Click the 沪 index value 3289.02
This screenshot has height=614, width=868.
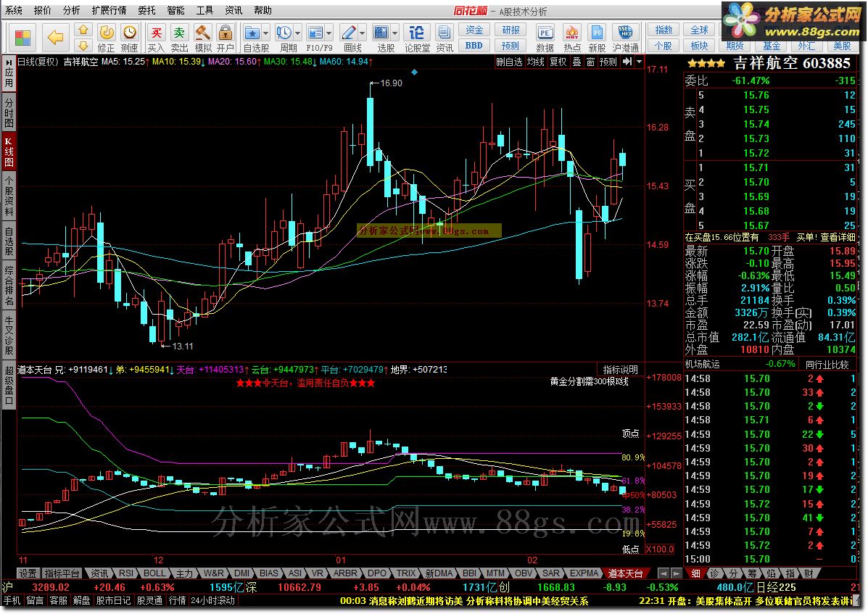pos(51,587)
